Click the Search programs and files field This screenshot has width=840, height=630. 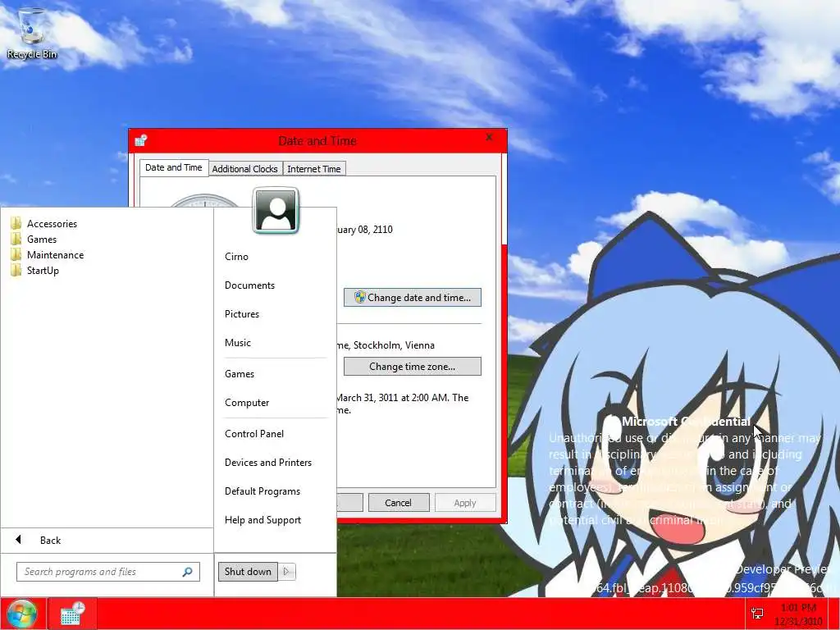click(107, 572)
